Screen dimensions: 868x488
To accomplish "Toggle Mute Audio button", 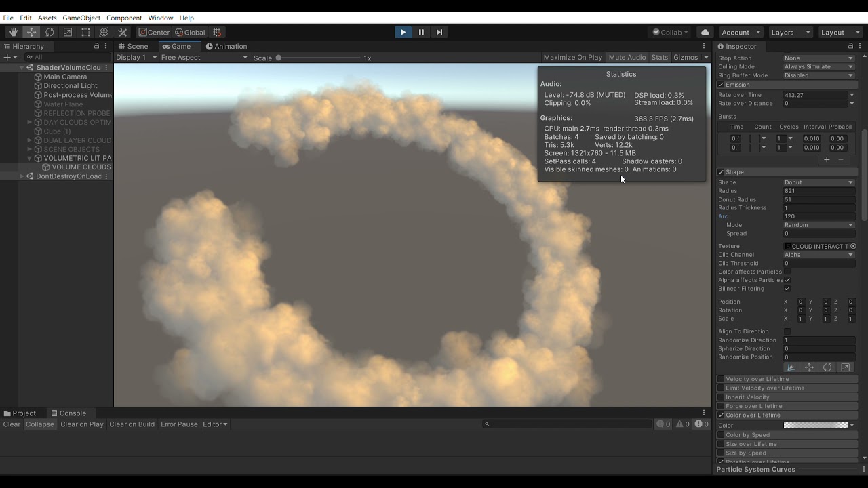I will (627, 58).
